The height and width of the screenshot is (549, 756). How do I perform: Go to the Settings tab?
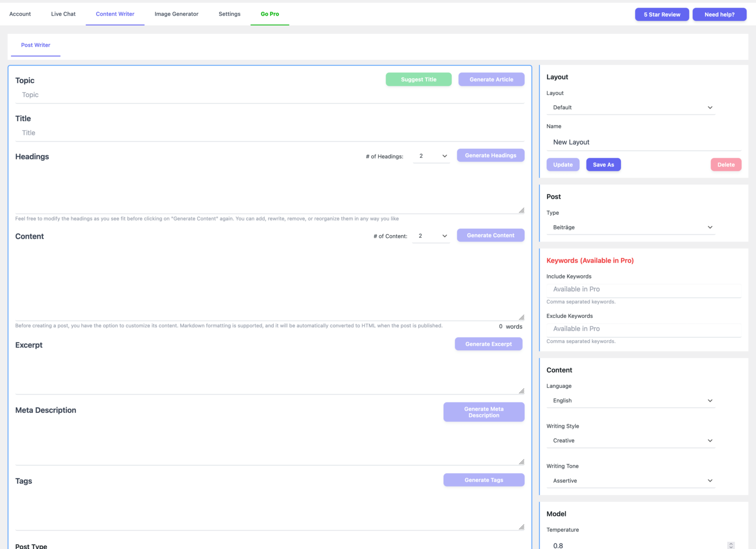click(229, 14)
